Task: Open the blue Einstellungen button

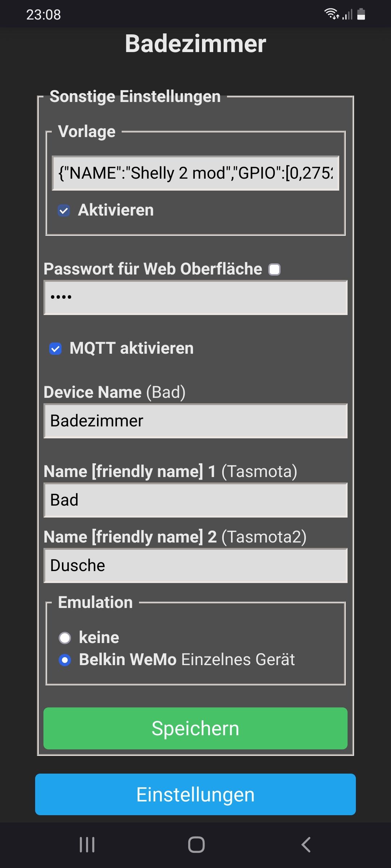Action: click(x=195, y=795)
